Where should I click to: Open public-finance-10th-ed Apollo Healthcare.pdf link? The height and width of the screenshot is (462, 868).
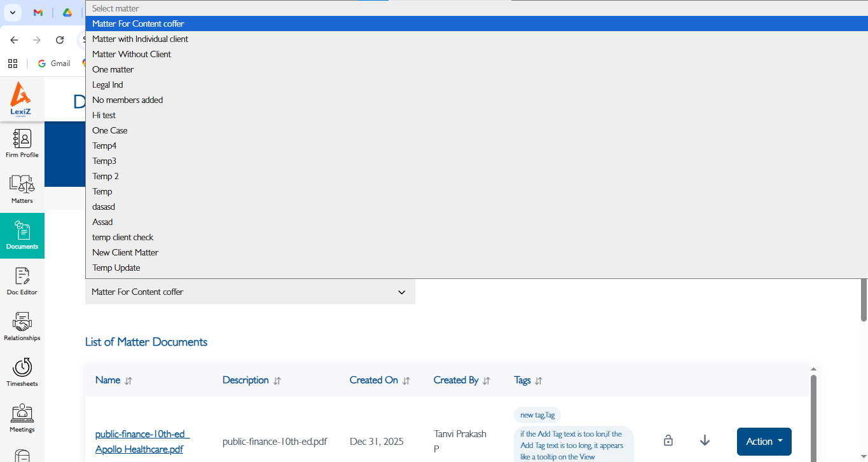point(142,442)
